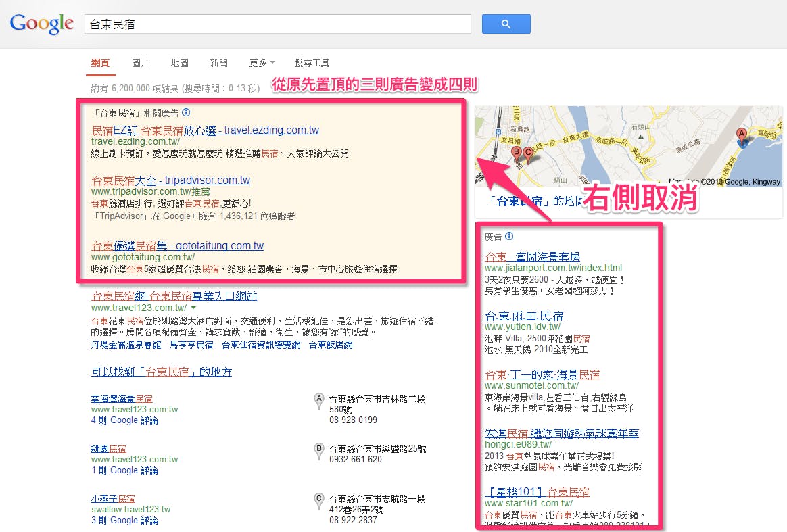Click the search input containing 台東民宿
This screenshot has width=787, height=532.
click(x=270, y=24)
